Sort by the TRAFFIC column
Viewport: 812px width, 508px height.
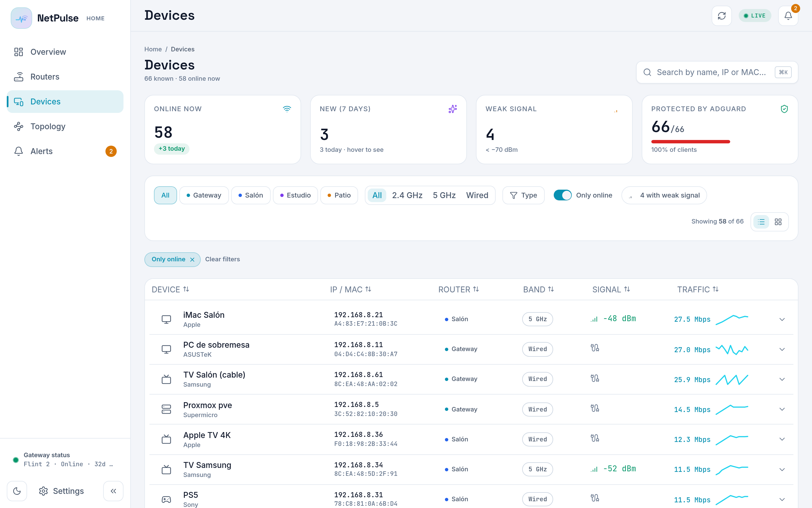click(698, 290)
